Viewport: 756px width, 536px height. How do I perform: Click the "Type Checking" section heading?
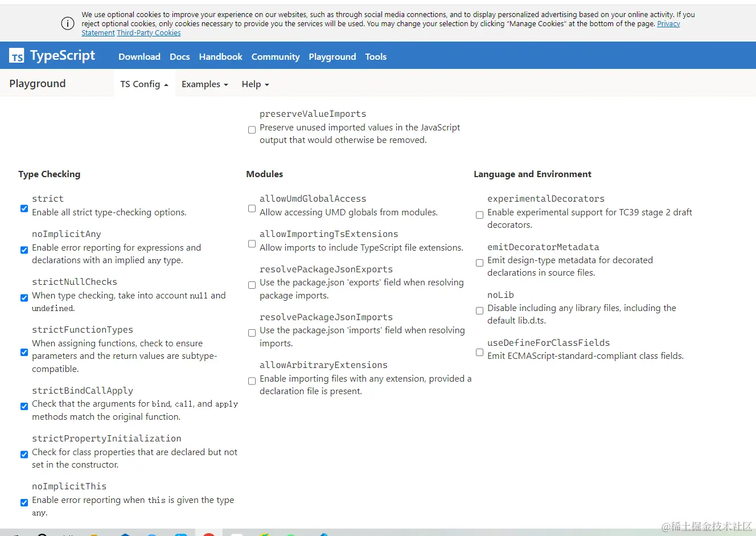point(50,174)
